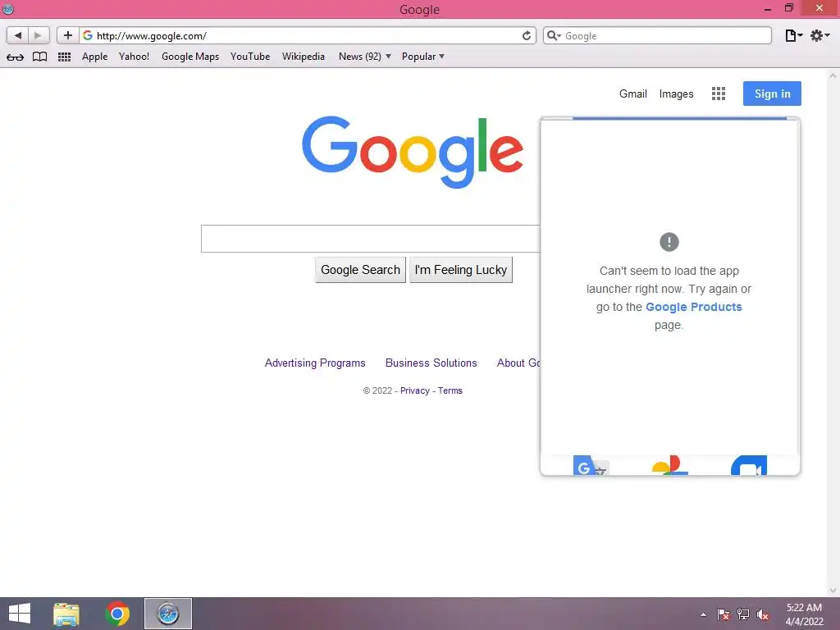
Task: Open the page menu icon in toolbar
Action: [x=793, y=35]
